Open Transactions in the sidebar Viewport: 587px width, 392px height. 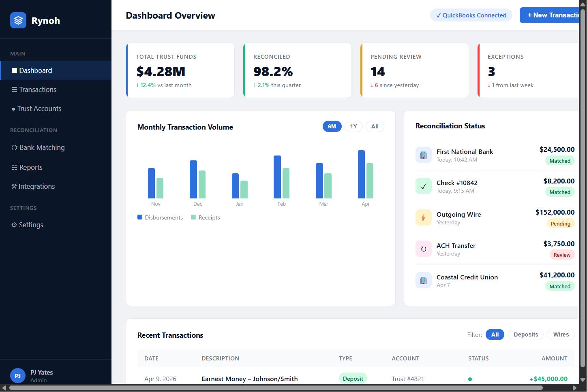coord(56,89)
